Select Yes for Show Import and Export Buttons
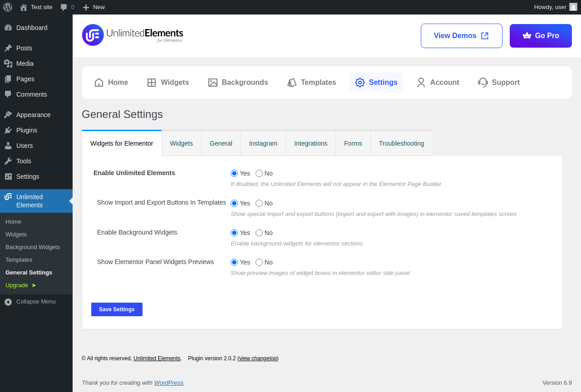This screenshot has height=392, width=581. pos(234,203)
